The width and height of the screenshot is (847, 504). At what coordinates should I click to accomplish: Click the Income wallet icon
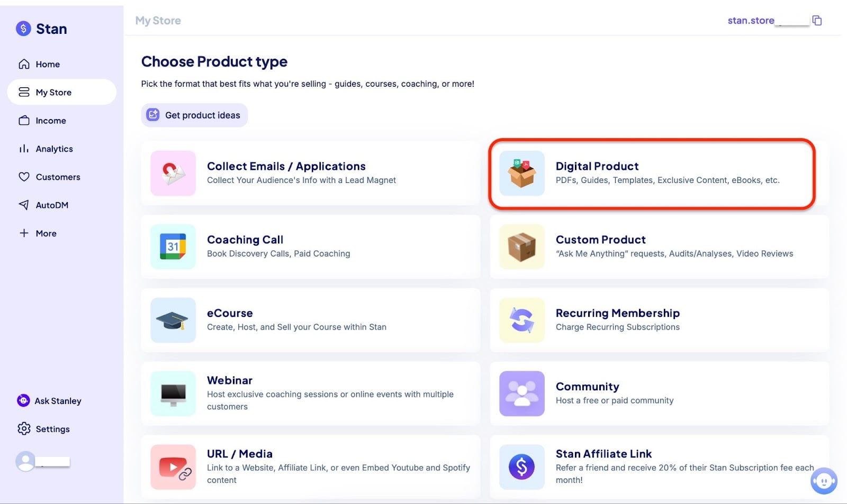(24, 121)
